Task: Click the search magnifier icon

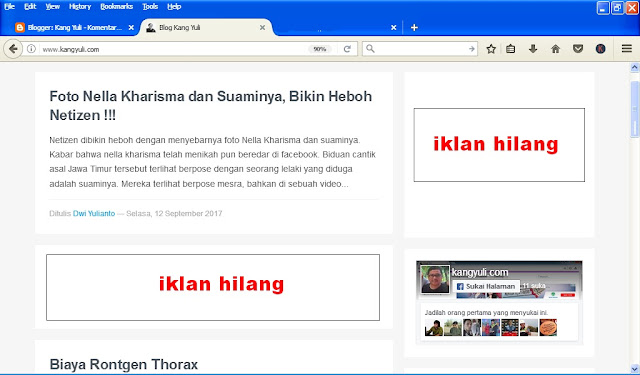Action: tap(370, 49)
